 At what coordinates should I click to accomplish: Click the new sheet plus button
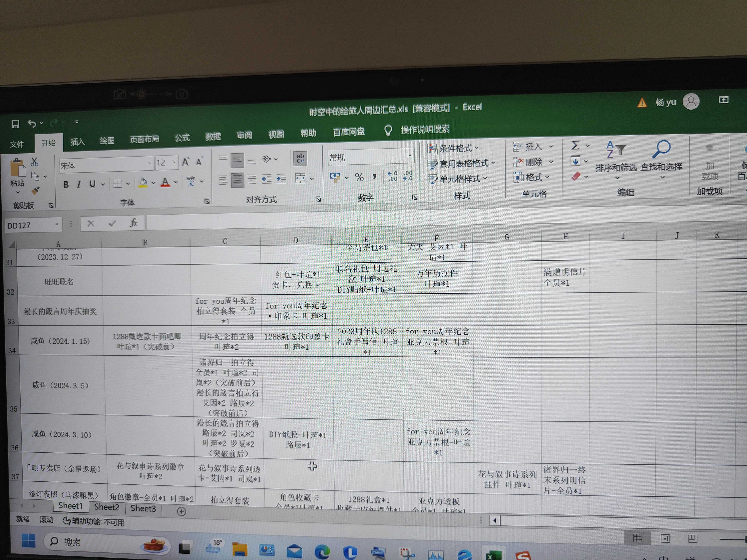point(181,512)
